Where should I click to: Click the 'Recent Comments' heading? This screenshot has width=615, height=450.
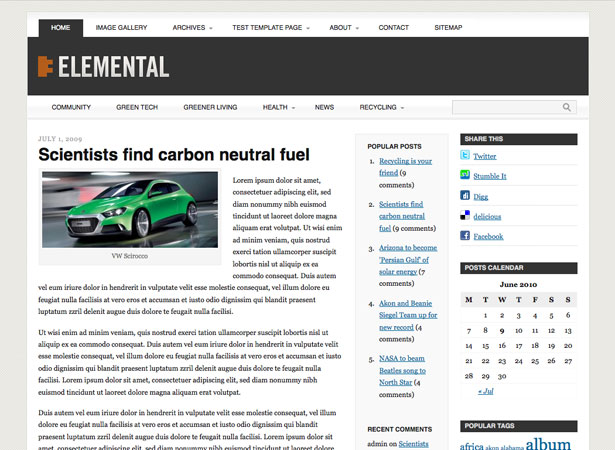pos(400,429)
